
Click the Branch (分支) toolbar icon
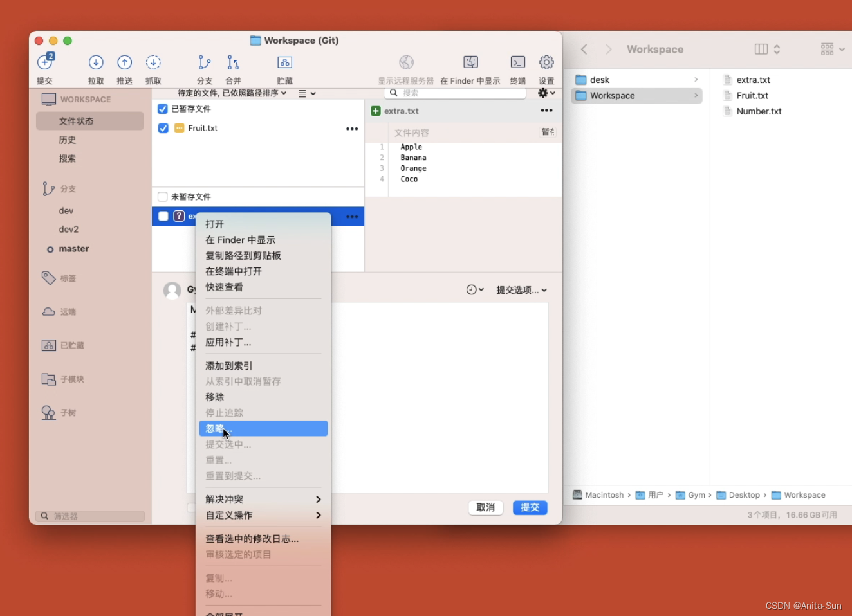pos(205,62)
